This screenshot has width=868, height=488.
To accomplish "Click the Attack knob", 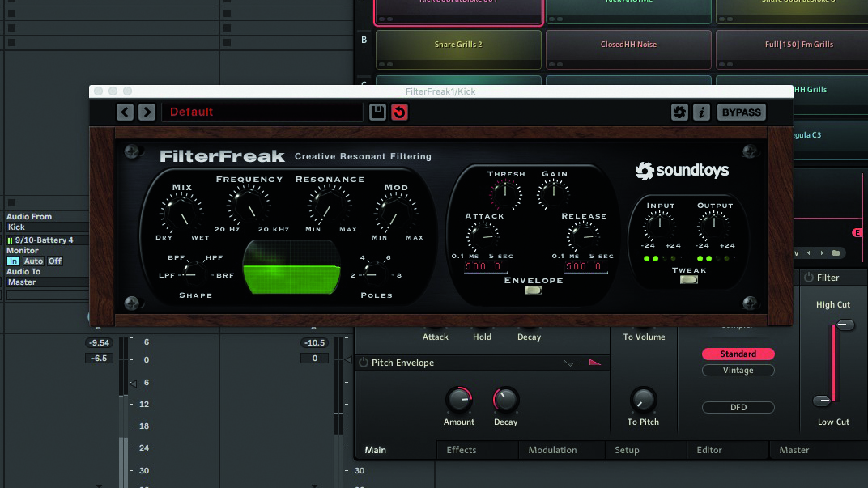I will coord(483,237).
